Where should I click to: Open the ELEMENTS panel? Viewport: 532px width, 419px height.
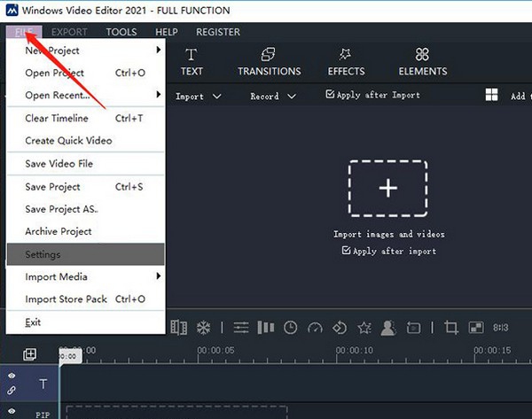click(x=423, y=62)
